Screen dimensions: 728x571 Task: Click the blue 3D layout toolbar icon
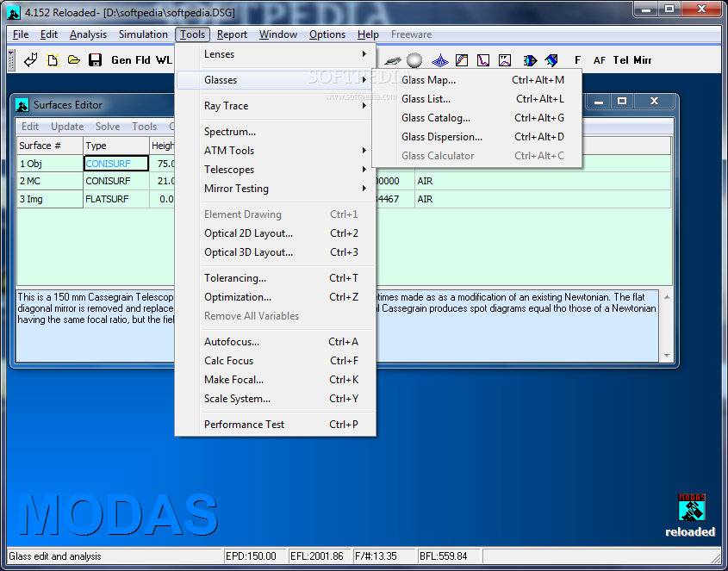[x=551, y=60]
